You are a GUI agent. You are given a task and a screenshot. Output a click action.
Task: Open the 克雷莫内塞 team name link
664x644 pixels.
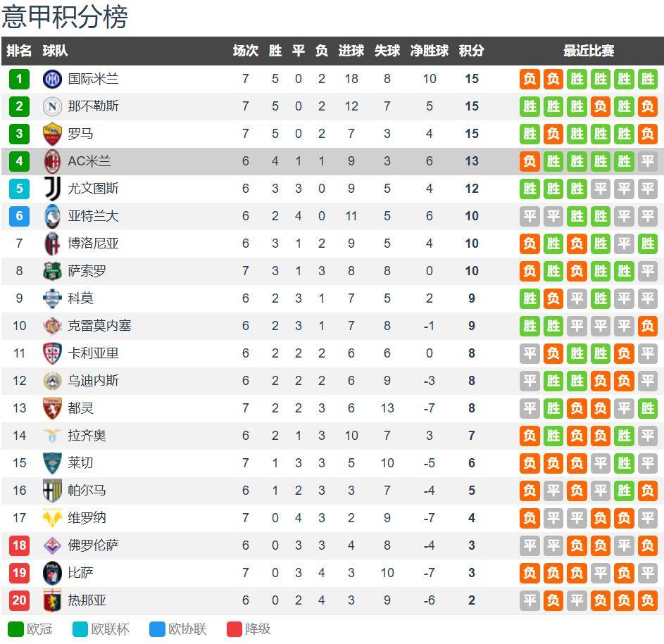(x=99, y=326)
